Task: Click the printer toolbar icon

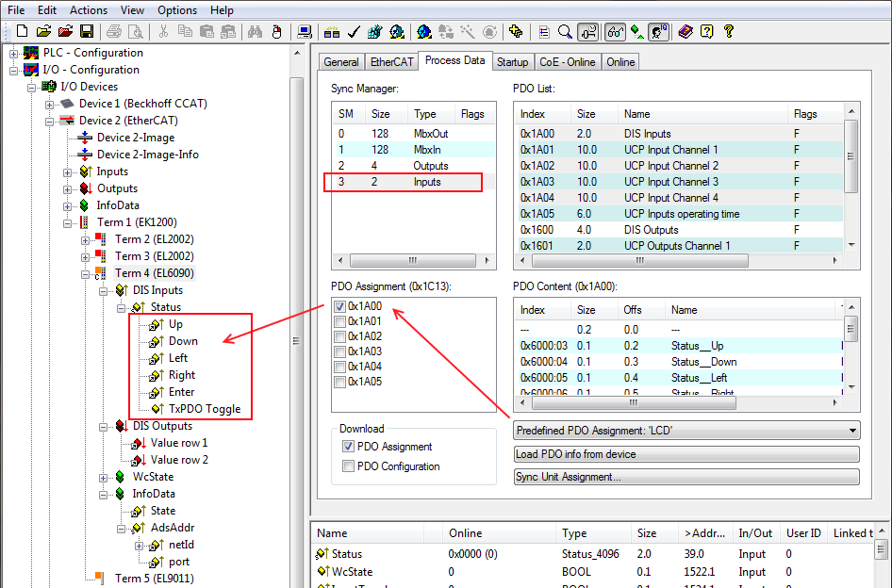Action: coord(114,31)
